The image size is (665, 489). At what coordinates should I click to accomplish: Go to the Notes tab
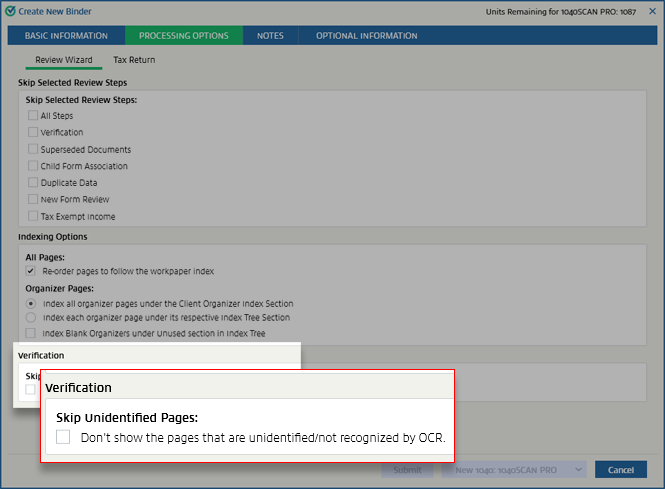[270, 36]
